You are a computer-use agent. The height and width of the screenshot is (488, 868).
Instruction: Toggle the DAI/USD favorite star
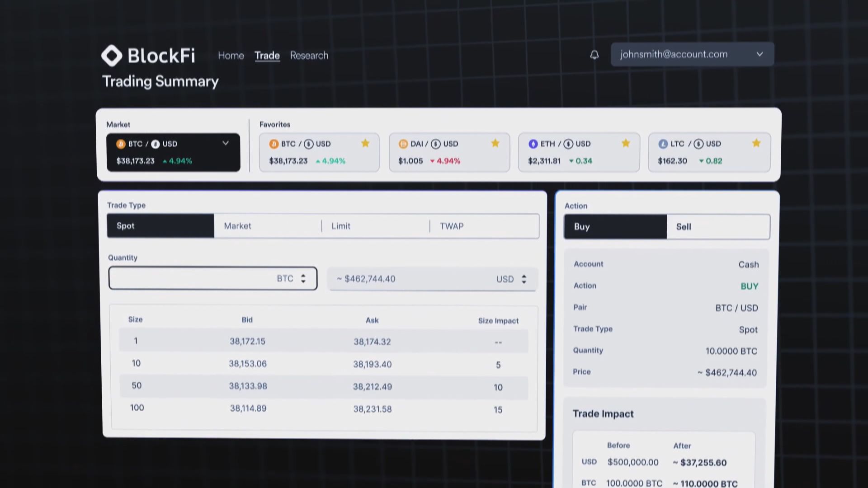[495, 143]
